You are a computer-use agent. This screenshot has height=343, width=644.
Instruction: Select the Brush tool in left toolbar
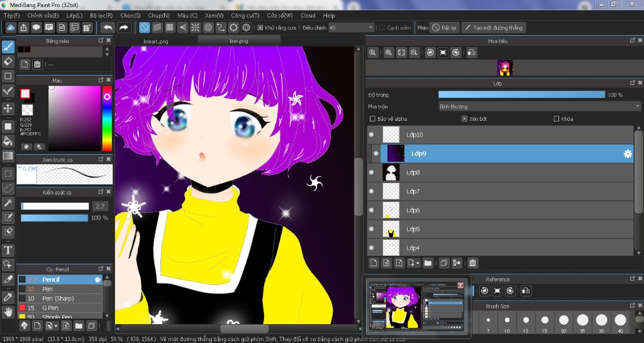(x=8, y=47)
